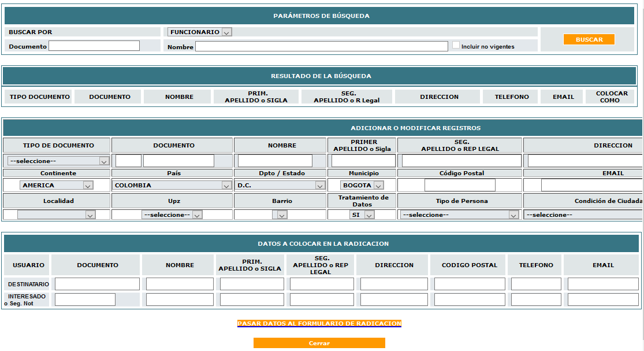Click the Destinatario Codigo Postal field
Image resolution: width=644 pixels, height=351 pixels.
pyautogui.click(x=470, y=284)
